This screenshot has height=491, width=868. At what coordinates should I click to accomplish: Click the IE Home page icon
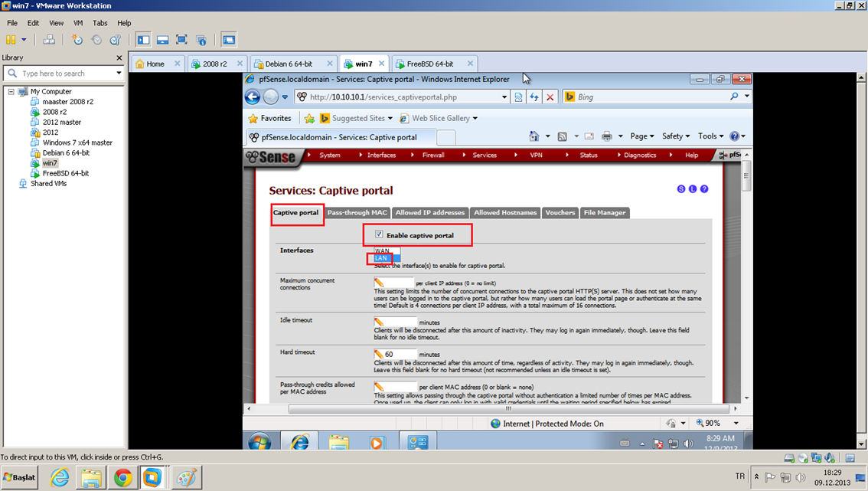pos(534,136)
